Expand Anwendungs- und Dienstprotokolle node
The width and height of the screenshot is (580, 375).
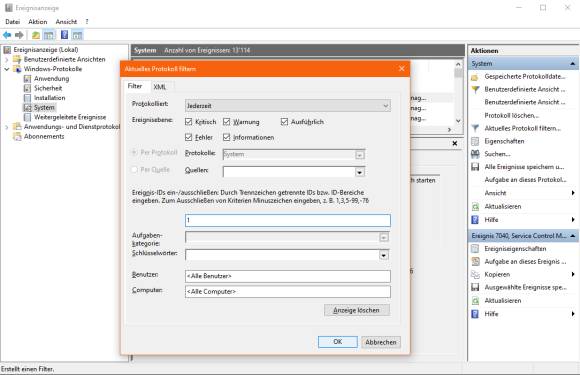7,127
